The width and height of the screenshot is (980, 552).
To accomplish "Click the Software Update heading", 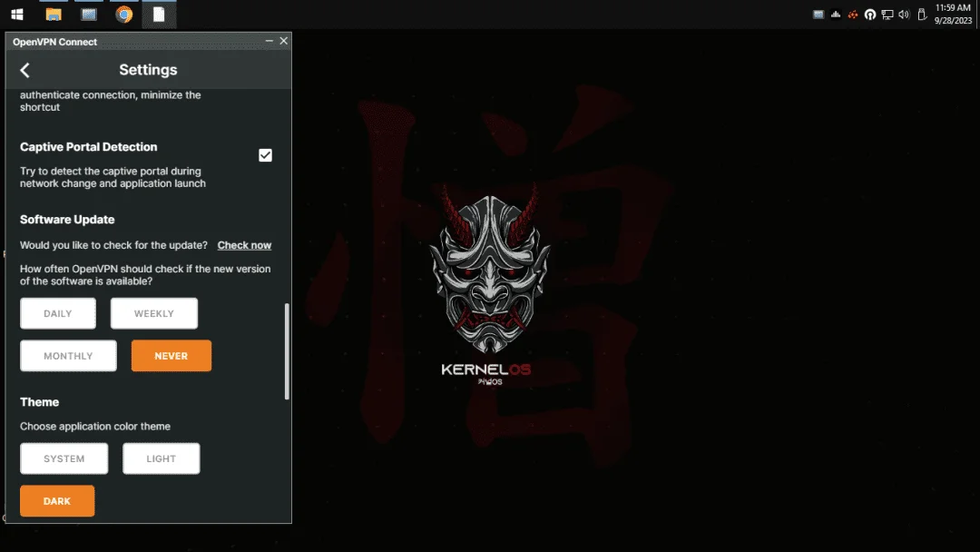I will tap(67, 220).
